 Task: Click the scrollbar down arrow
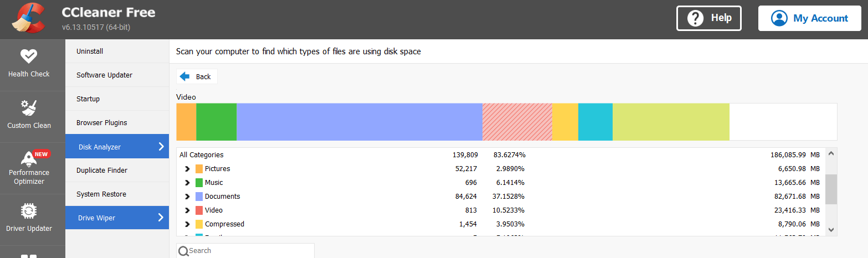(x=831, y=229)
